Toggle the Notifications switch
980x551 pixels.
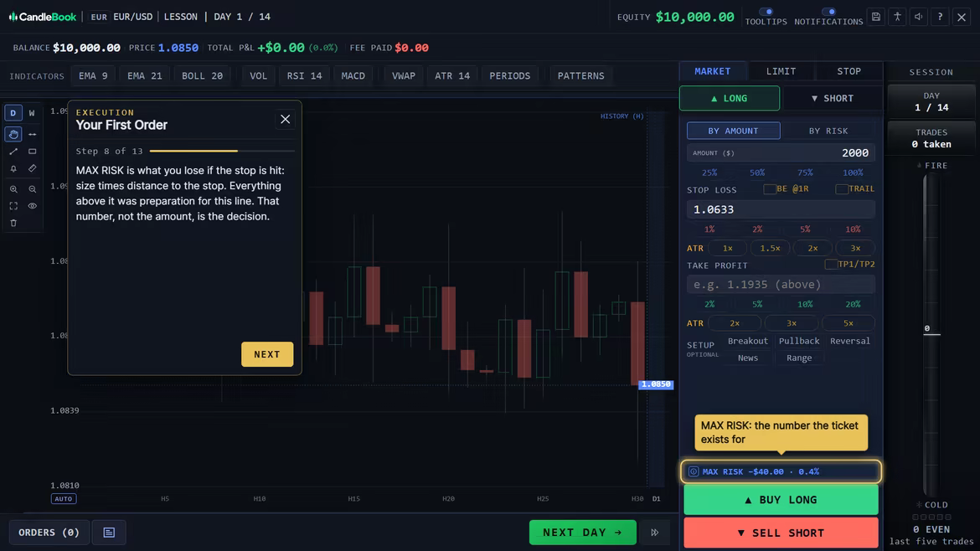click(828, 12)
